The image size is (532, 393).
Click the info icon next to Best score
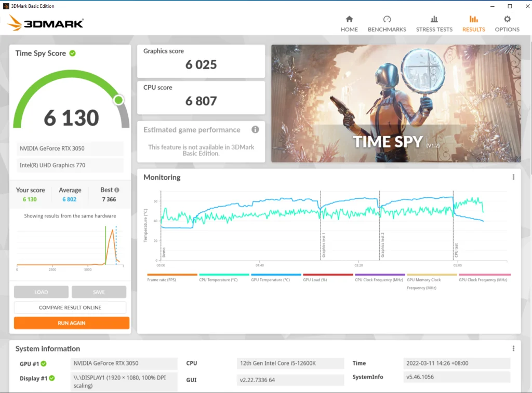coord(117,190)
